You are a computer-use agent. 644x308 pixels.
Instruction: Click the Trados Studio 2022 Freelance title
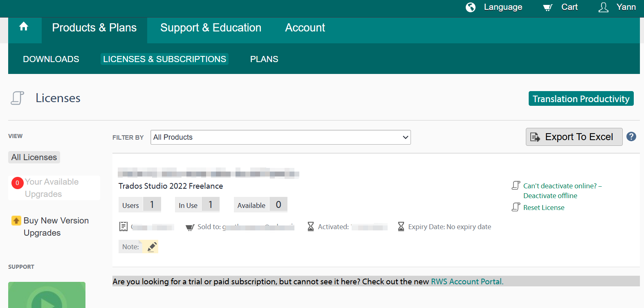click(171, 186)
